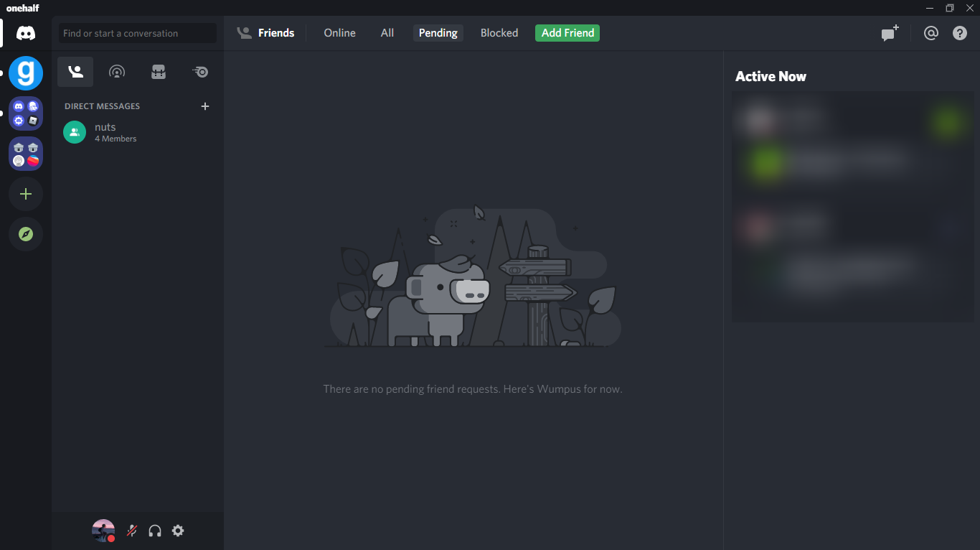Open the server folder with robot icons
The width and height of the screenshot is (980, 550).
26,154
